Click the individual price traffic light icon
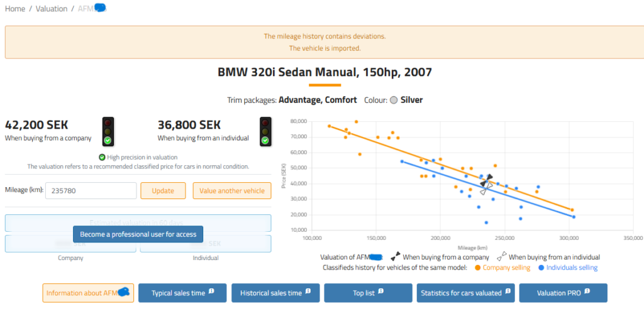644x309 pixels. pos(265,131)
